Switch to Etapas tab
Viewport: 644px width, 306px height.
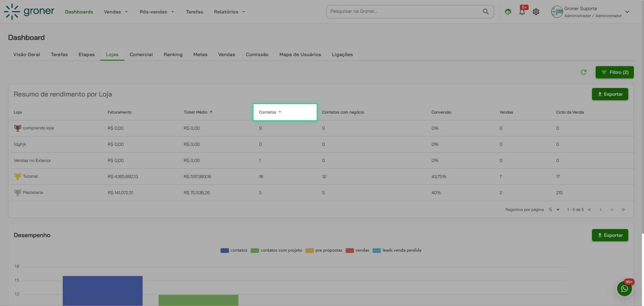coord(87,54)
